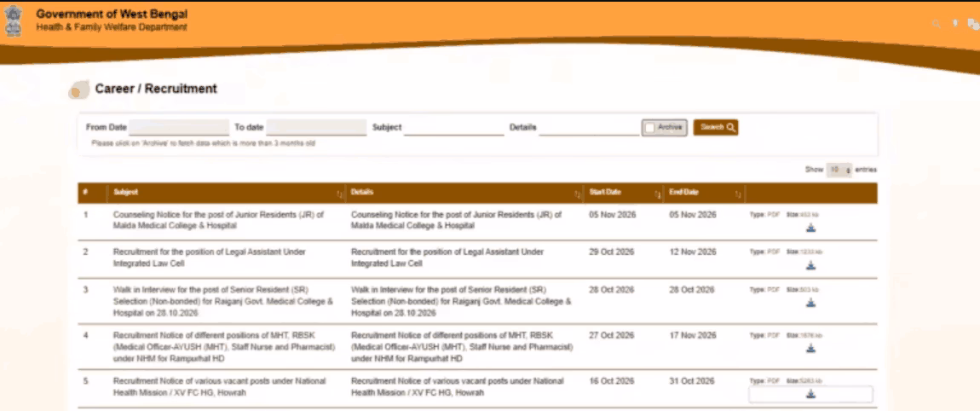Click the Government of West Bengal emblem logo
Screen dimensions: 980x411
pos(13,21)
